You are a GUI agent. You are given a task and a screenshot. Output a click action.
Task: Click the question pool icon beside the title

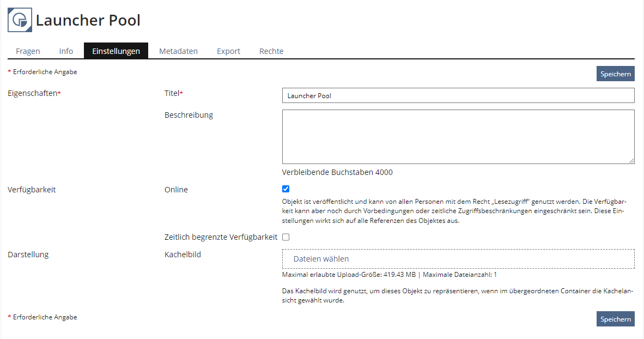click(x=20, y=21)
